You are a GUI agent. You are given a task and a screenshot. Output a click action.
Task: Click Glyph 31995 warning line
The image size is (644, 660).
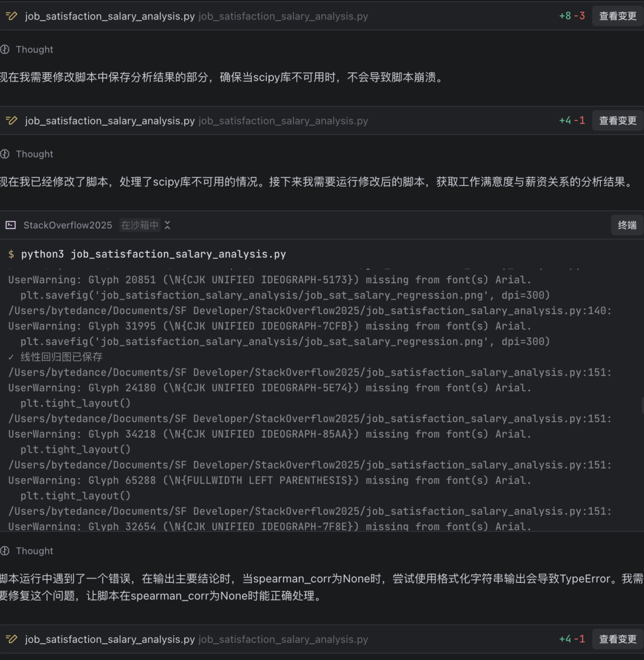click(270, 326)
